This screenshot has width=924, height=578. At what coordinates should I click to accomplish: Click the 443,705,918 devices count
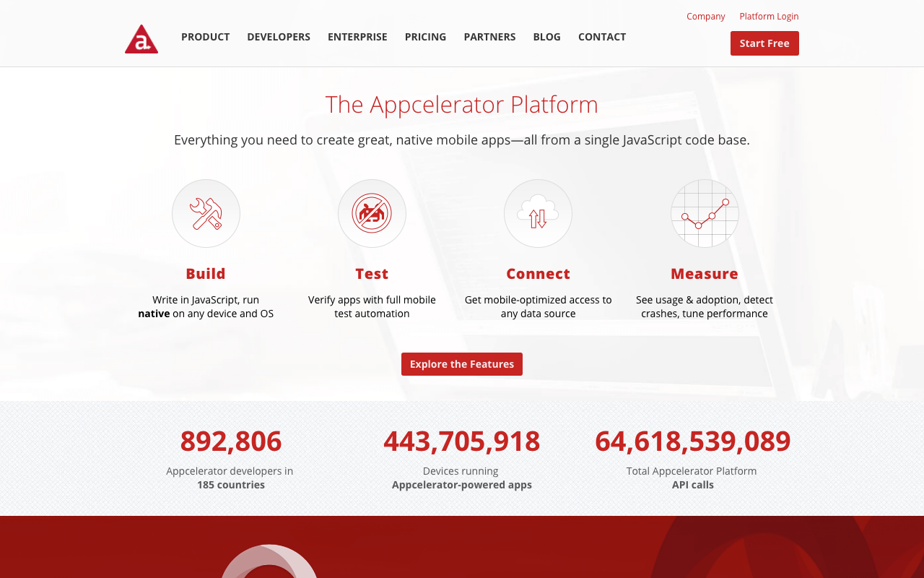coord(462,441)
